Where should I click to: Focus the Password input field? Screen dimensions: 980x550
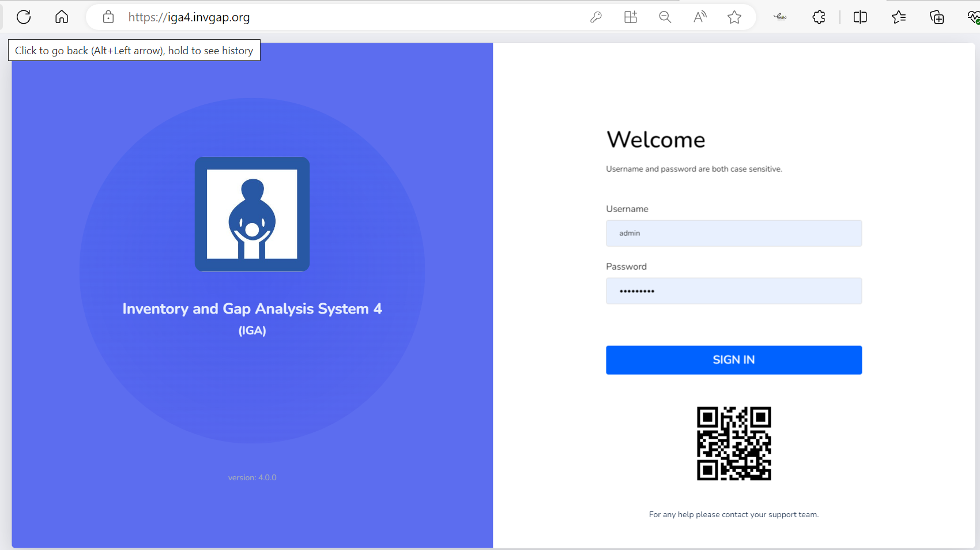pos(734,291)
